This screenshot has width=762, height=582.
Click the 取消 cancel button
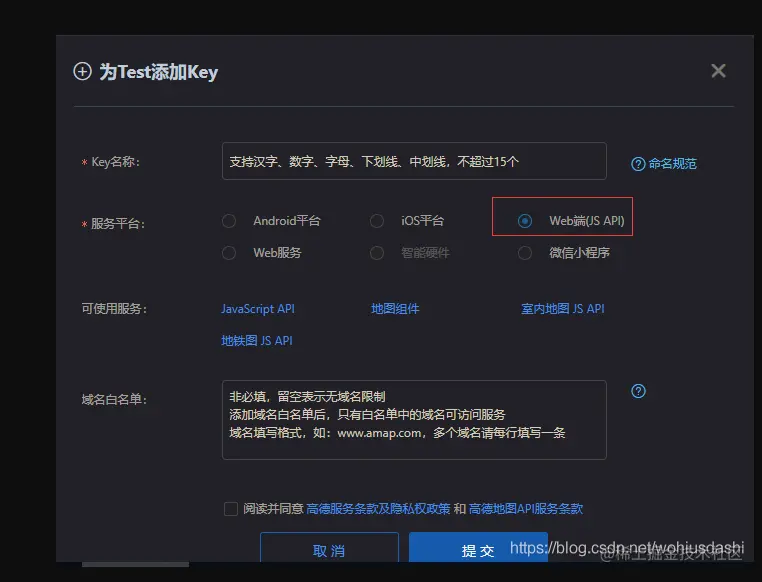[x=329, y=548]
